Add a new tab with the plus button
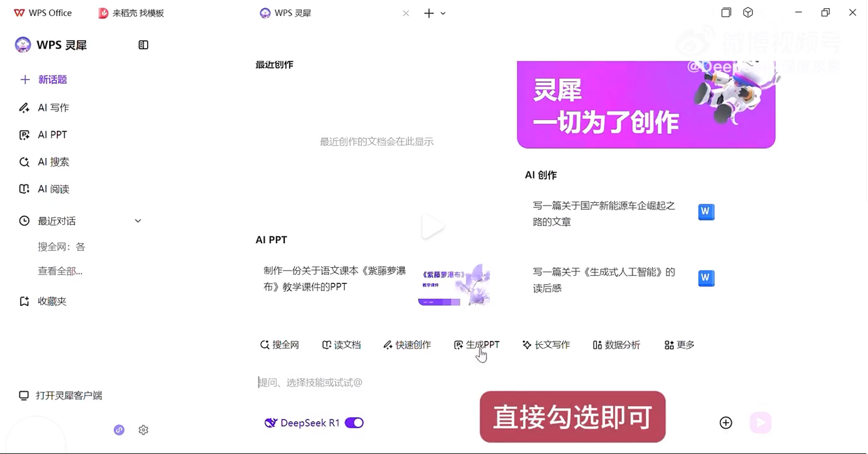Image resolution: width=868 pixels, height=454 pixels. click(428, 13)
